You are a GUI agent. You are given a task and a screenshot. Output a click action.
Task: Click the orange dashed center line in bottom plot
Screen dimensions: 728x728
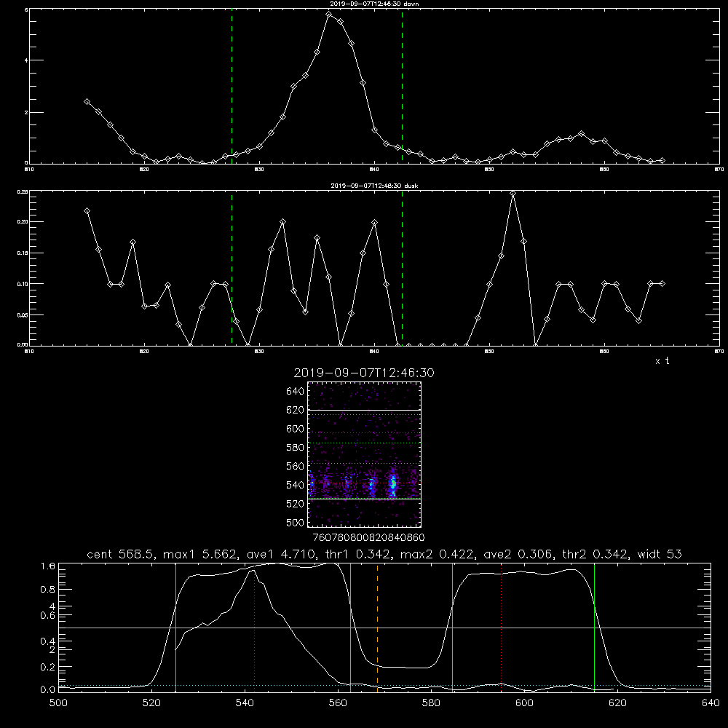(377, 628)
